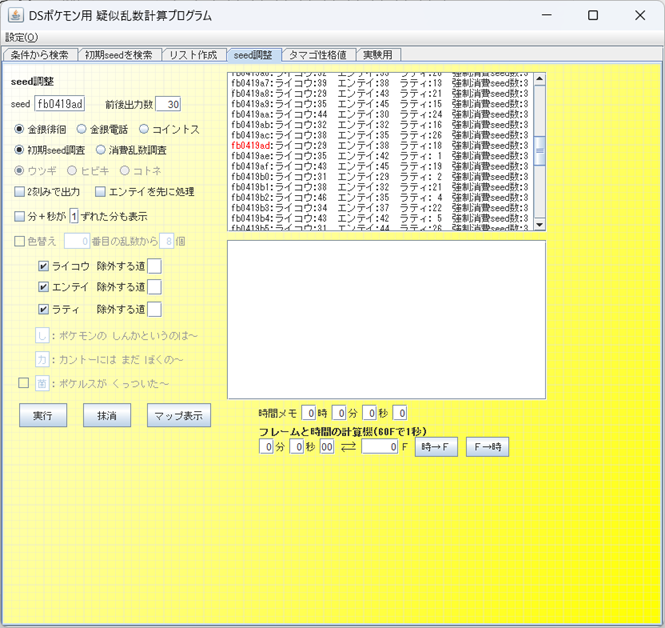Click the seed input field fb0419ad
The image size is (665, 628).
coord(59,104)
